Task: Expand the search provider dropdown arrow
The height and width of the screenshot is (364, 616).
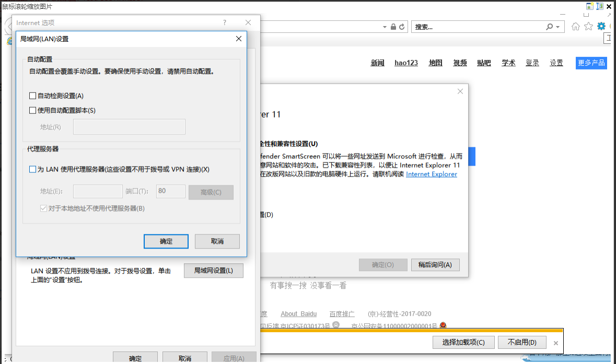Action: [558, 27]
